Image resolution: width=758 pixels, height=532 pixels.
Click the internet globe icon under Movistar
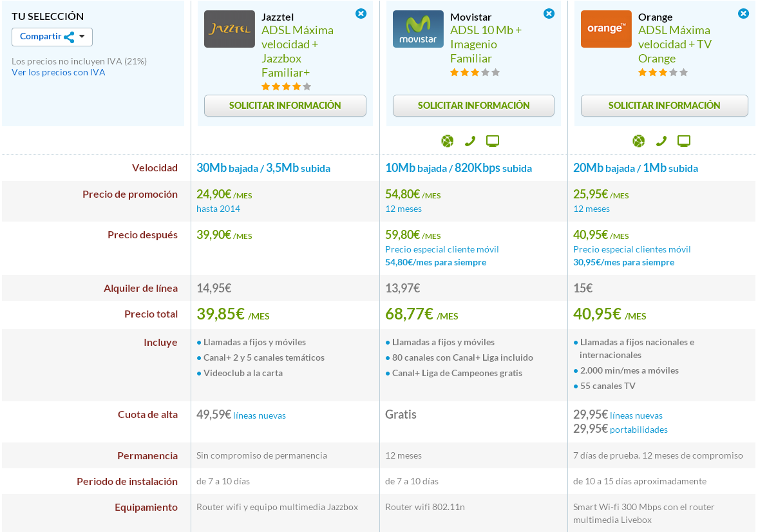point(448,141)
